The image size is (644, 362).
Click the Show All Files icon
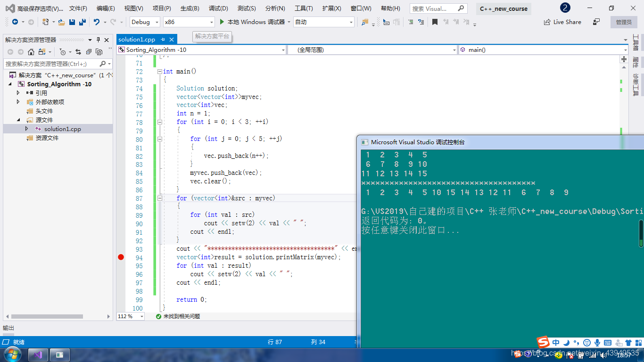(99, 52)
